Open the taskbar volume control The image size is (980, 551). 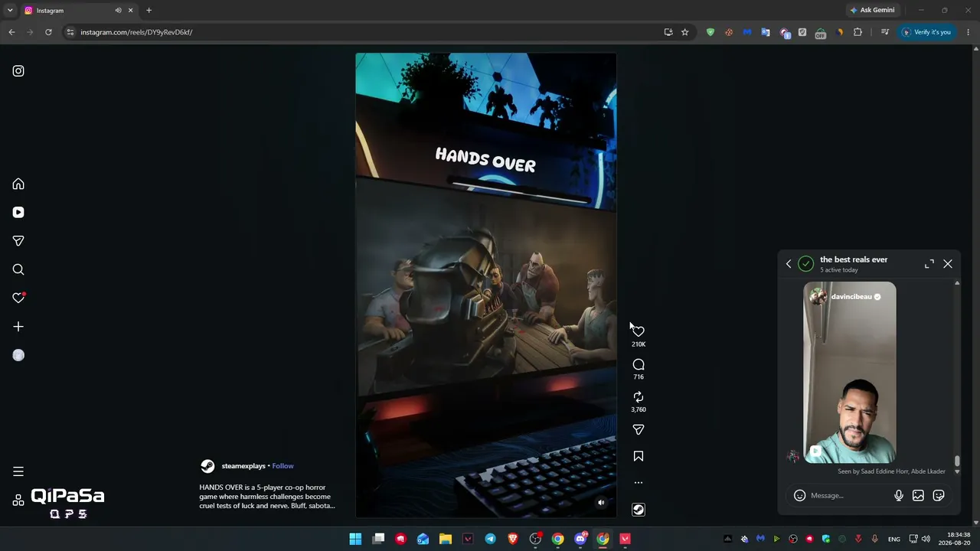click(x=926, y=539)
